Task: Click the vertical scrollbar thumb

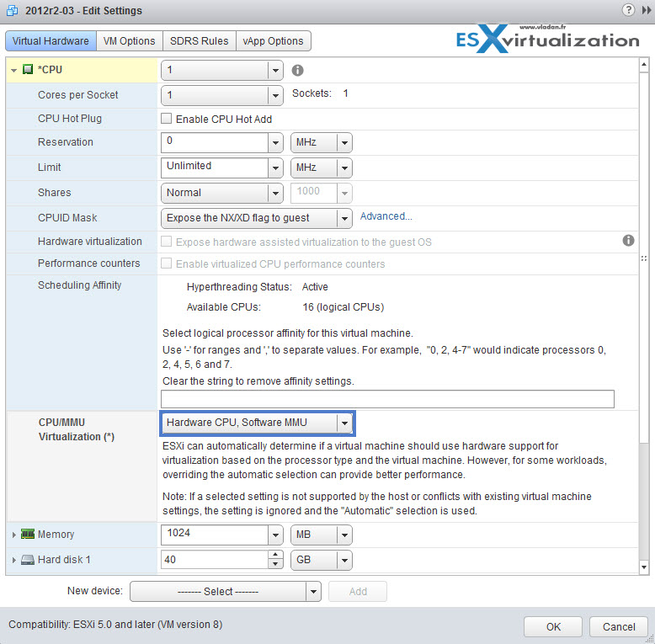Action: coord(644,257)
